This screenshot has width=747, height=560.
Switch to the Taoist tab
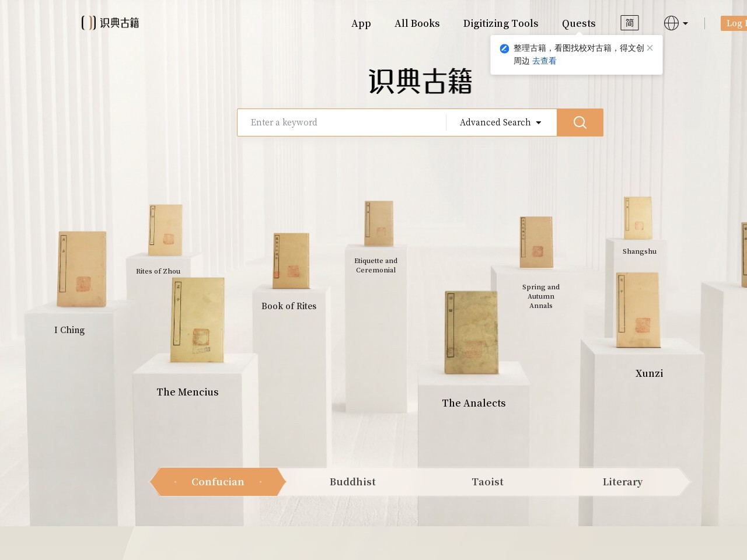pos(487,482)
